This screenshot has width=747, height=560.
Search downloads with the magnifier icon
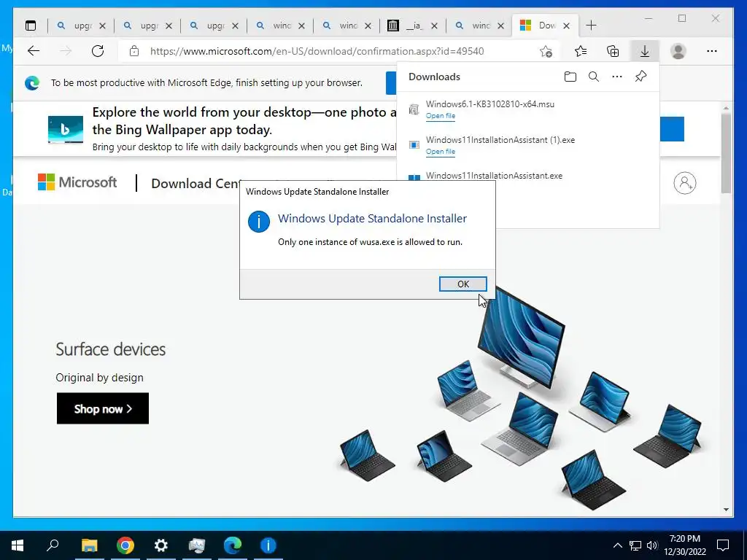coord(594,77)
